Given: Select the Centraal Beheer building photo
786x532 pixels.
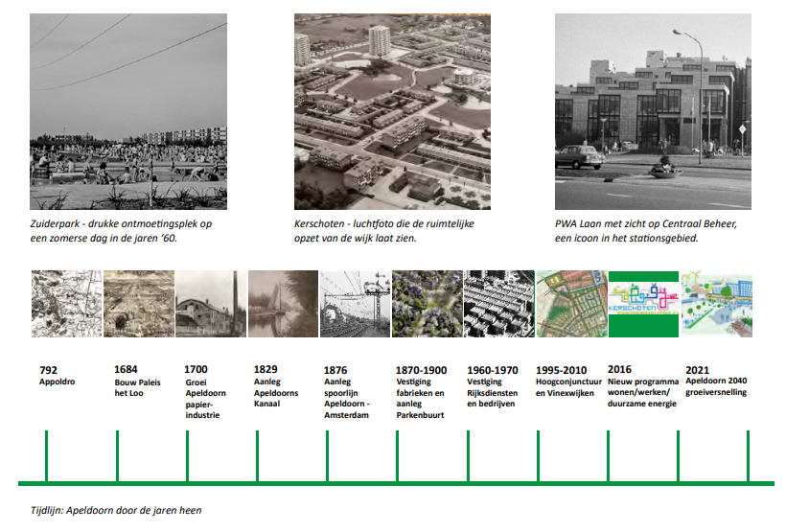Looking at the screenshot, I should [x=653, y=111].
